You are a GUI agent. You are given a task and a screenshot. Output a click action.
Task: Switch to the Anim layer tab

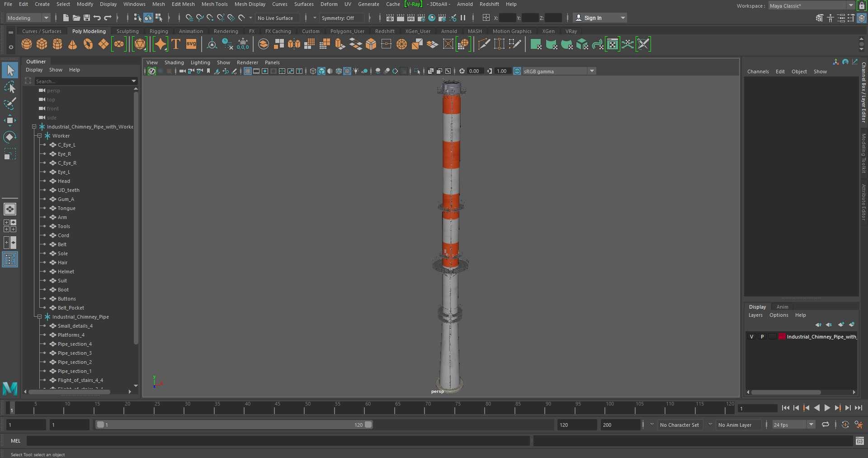pyautogui.click(x=782, y=307)
